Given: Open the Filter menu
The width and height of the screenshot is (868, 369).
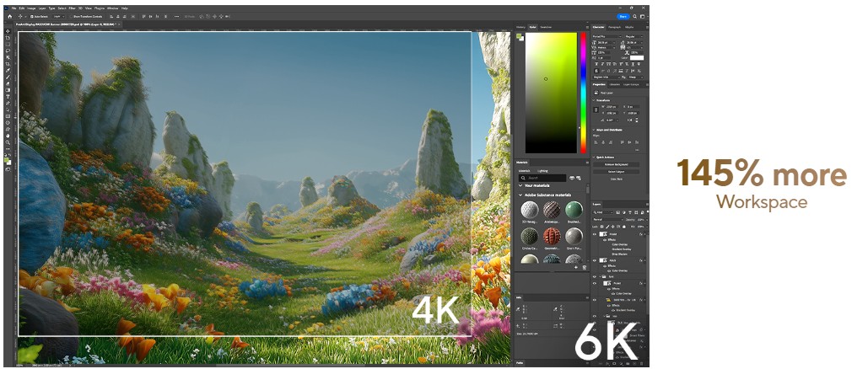Looking at the screenshot, I should coord(73,8).
